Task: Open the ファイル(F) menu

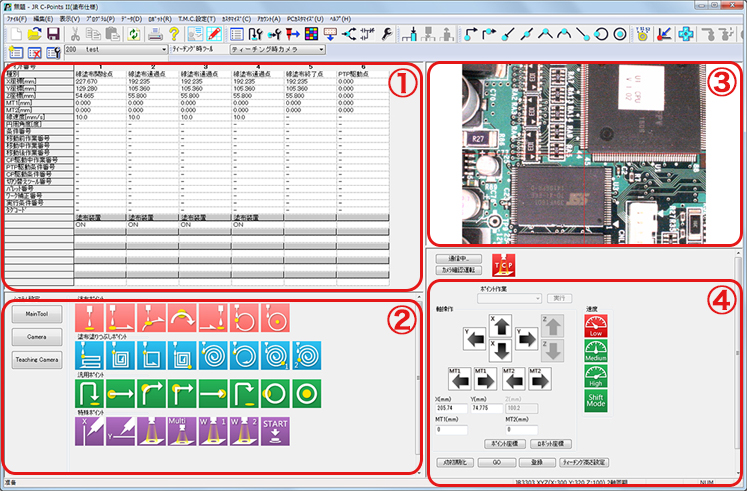Action: (17, 18)
